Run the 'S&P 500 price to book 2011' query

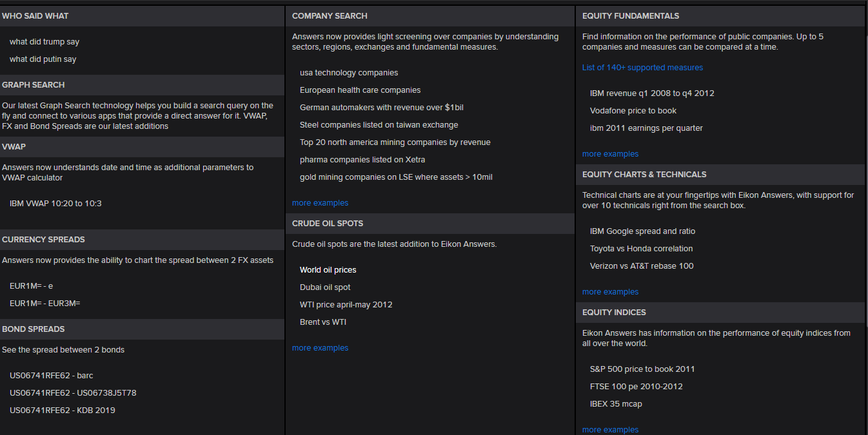coord(642,369)
